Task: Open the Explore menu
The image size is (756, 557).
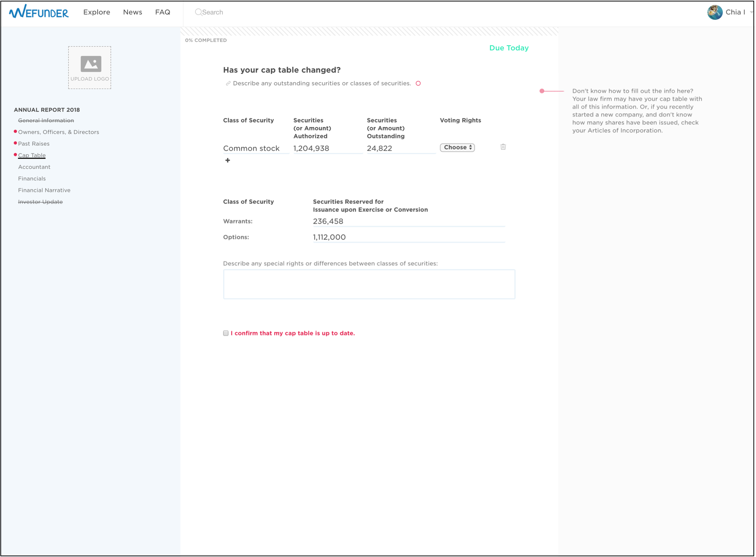Action: pos(97,12)
